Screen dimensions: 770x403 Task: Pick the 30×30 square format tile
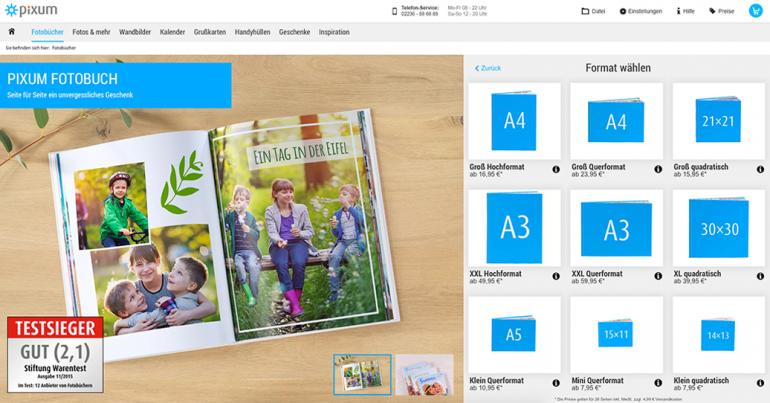(x=718, y=228)
